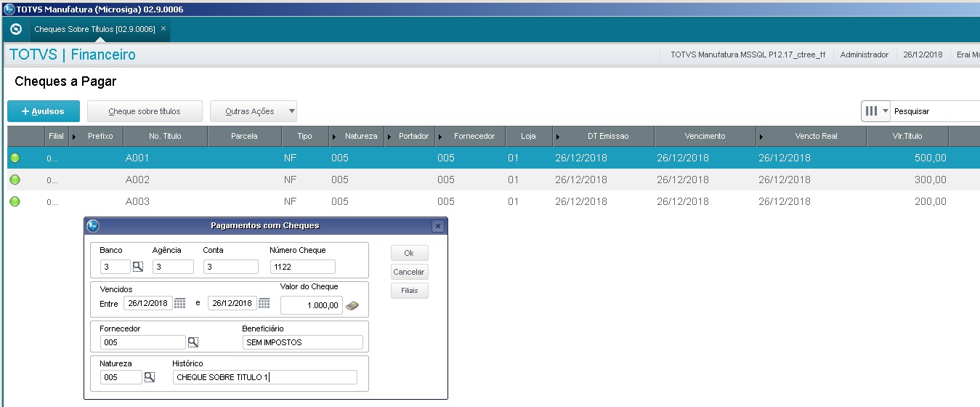Screen dimensions: 980x407
Task: Click the value 500,00 in Vlr.Titulo
Action: tap(930, 158)
